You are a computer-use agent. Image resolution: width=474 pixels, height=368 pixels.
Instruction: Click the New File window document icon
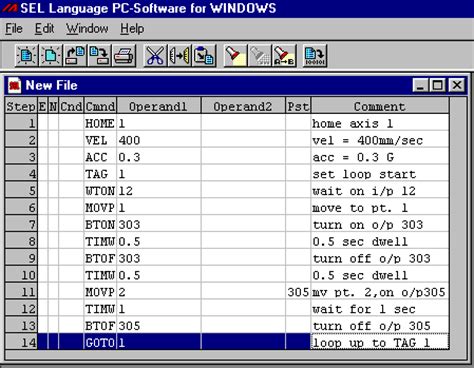[x=15, y=85]
